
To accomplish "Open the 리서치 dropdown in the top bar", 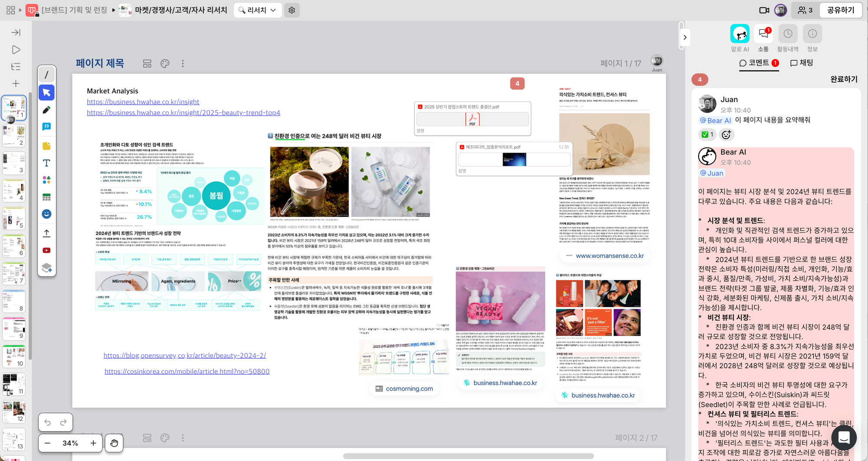I will pos(257,10).
